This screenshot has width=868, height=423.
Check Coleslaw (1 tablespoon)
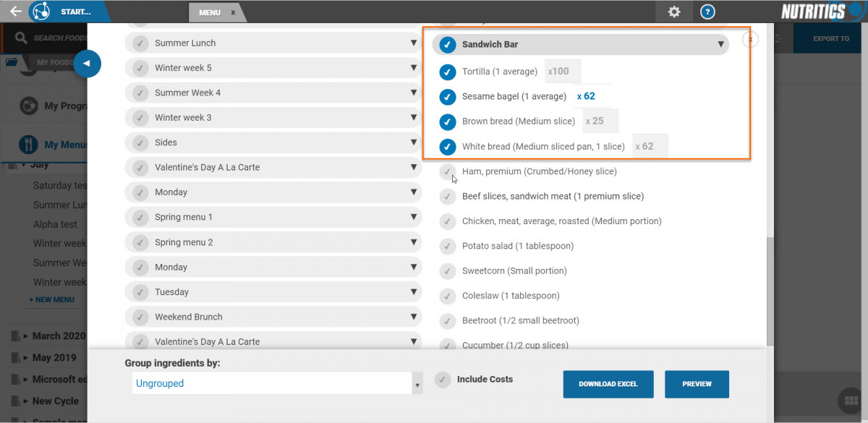tap(448, 295)
